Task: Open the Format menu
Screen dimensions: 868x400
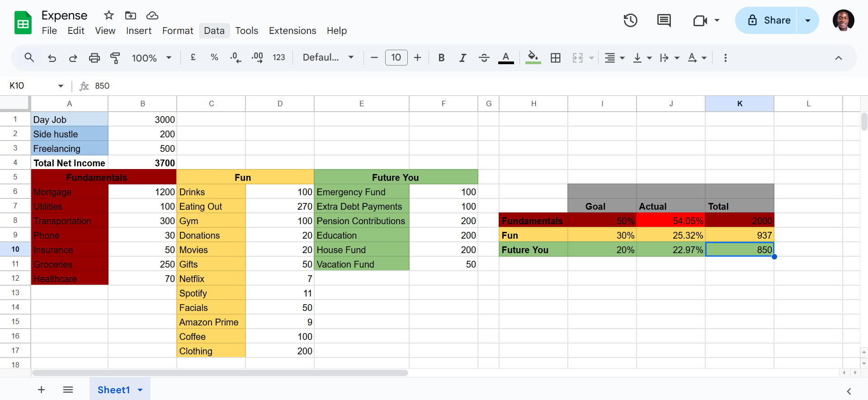Action: tap(178, 31)
